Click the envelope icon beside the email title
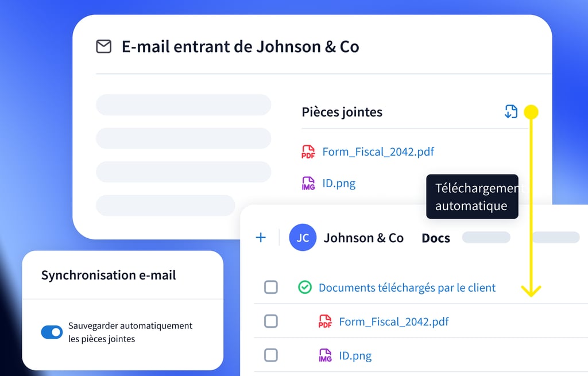The height and width of the screenshot is (376, 588). click(x=103, y=46)
